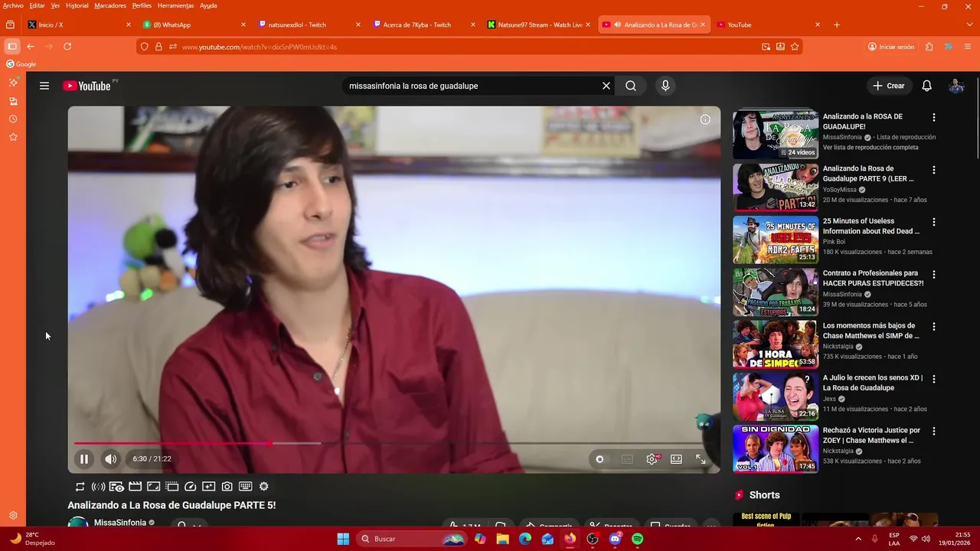Image resolution: width=980 pixels, height=551 pixels.
Task: Pause the video with the pause button
Action: click(84, 459)
